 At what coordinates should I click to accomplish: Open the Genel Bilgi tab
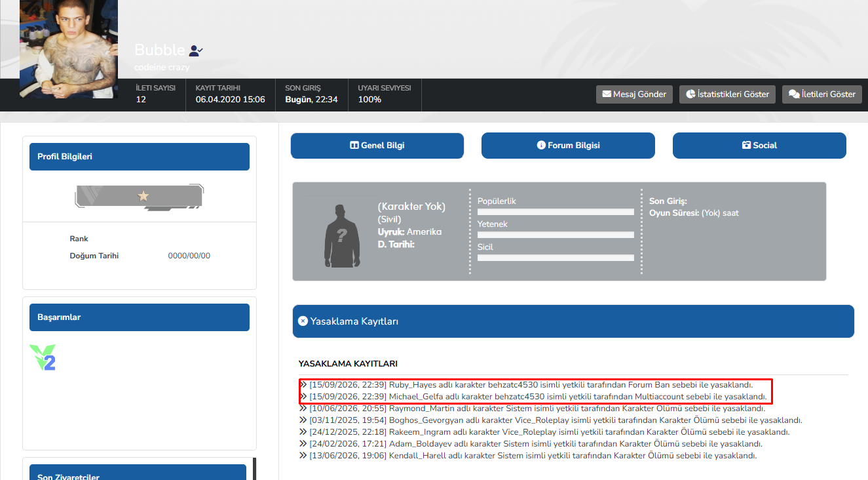pos(377,146)
